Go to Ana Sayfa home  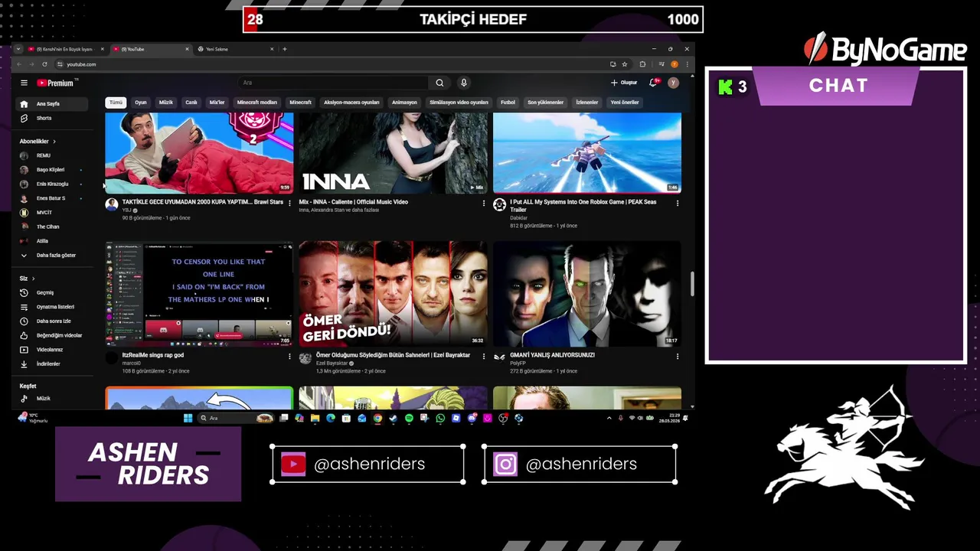point(52,104)
